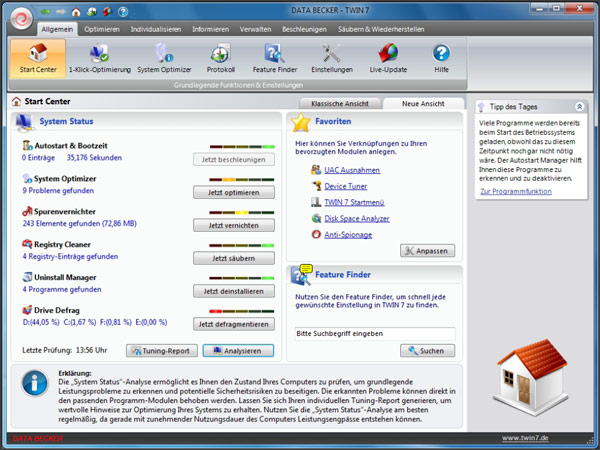Open the Disk Space Analyzer link
The height and width of the screenshot is (450, 600).
pyautogui.click(x=357, y=218)
